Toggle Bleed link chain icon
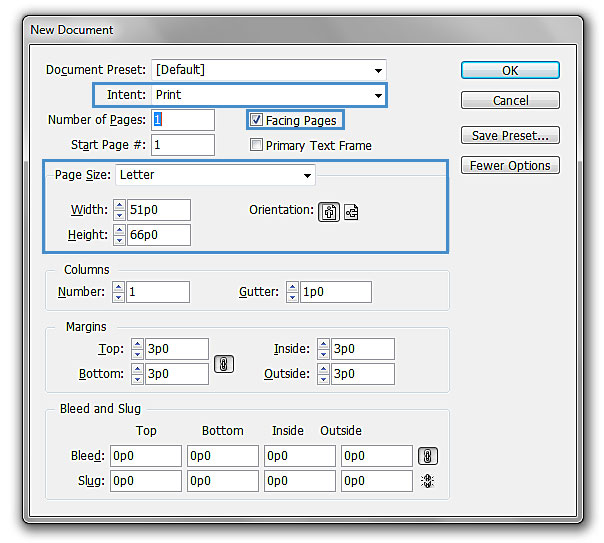The height and width of the screenshot is (543, 604). (428, 456)
